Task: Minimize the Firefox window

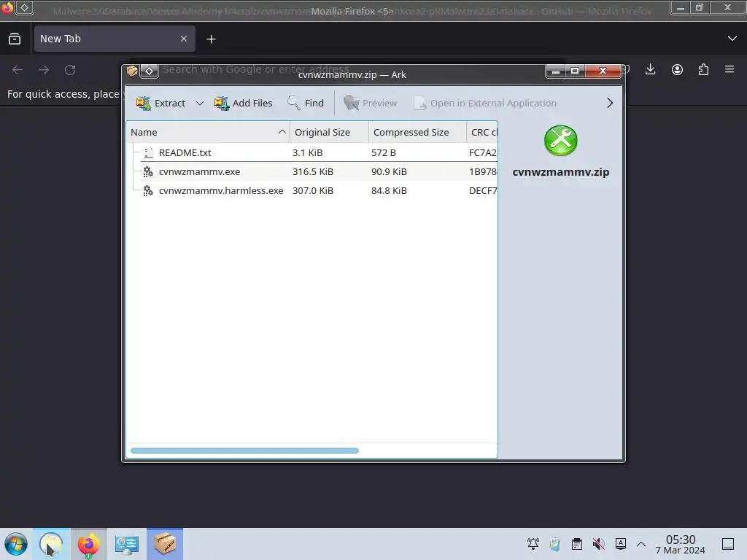Action: coord(681,7)
